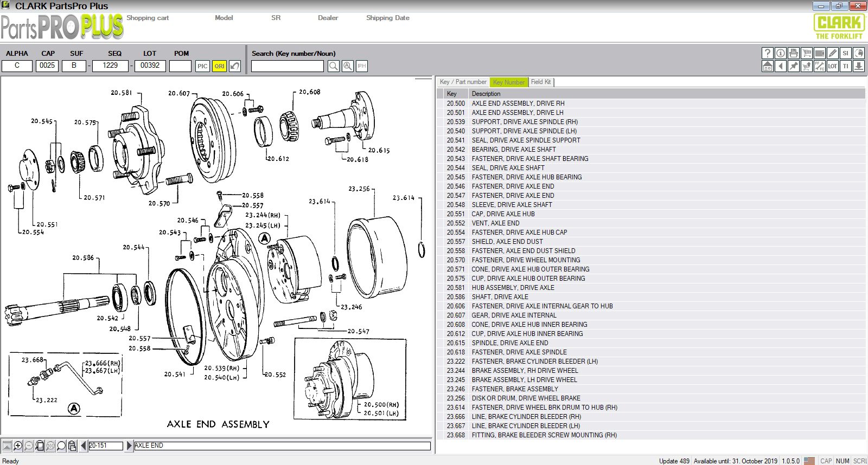Click the information (i) icon

click(x=781, y=53)
